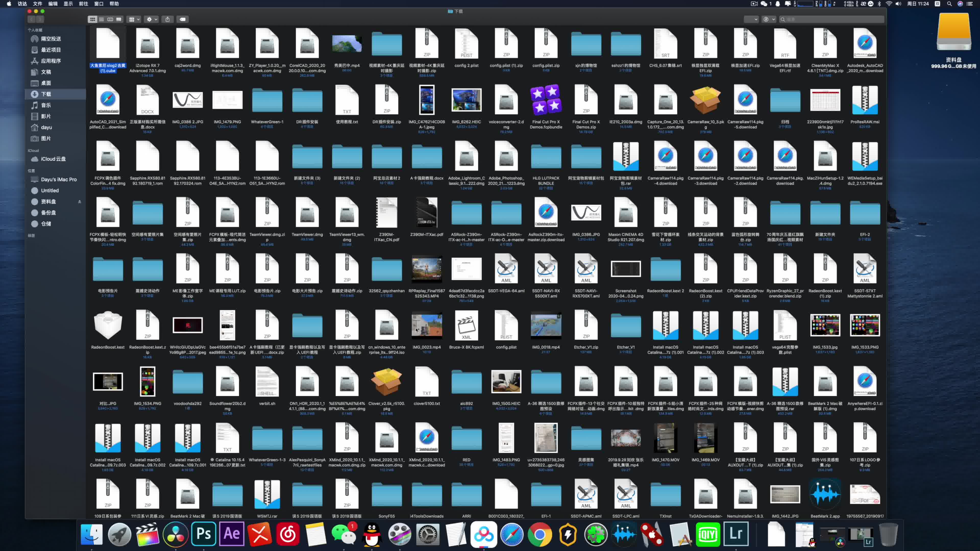The image size is (980, 551).
Task: Click the Share toolbar button
Action: click(167, 19)
